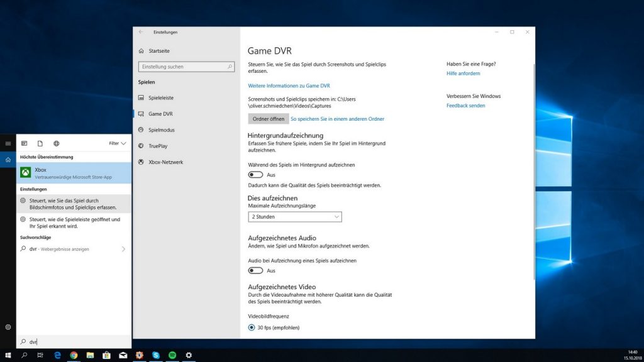
Task: Open Skype from the taskbar
Action: pyautogui.click(x=156, y=355)
